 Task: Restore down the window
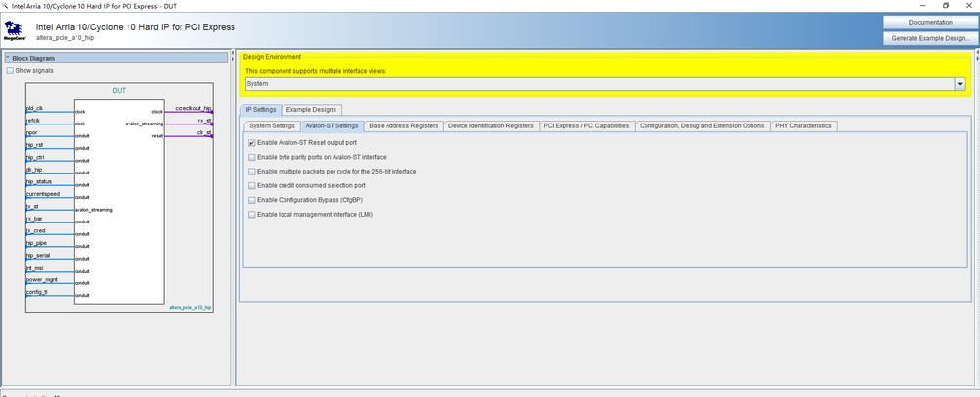point(946,5)
